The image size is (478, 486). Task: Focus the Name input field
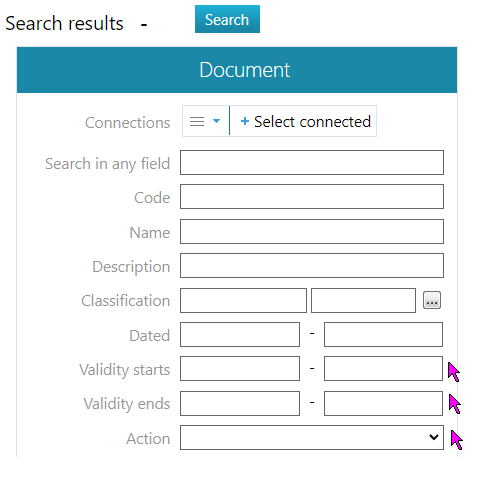(312, 231)
